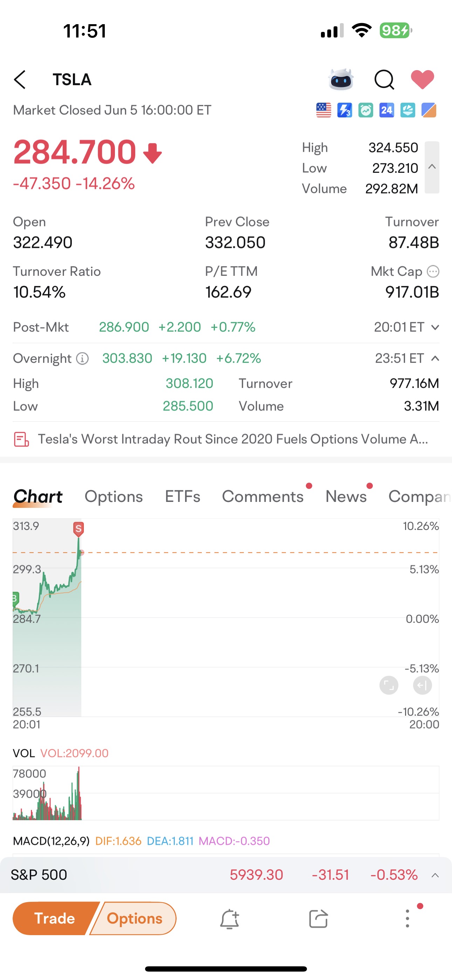Screen dimensions: 452x980
Task: Tap the Overnight info icon
Action: [82, 358]
